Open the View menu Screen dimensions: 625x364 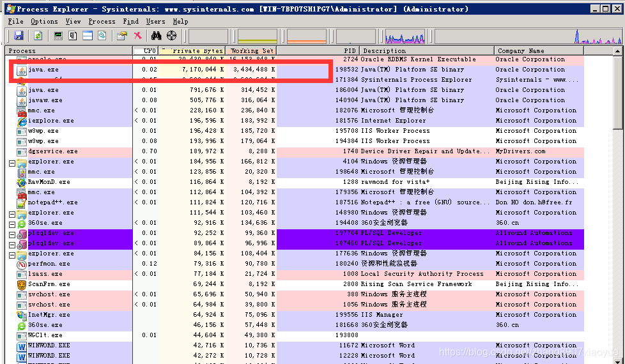pyautogui.click(x=73, y=22)
